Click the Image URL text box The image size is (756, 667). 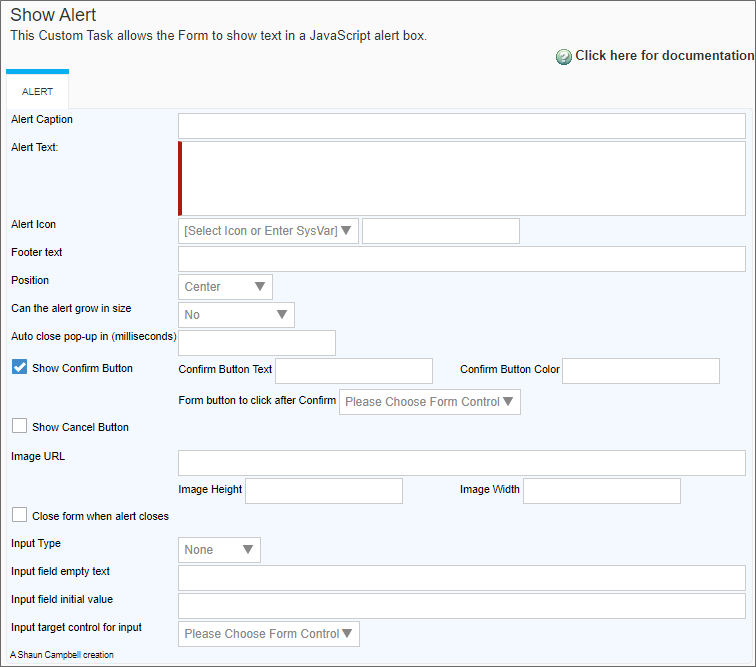[x=462, y=463]
